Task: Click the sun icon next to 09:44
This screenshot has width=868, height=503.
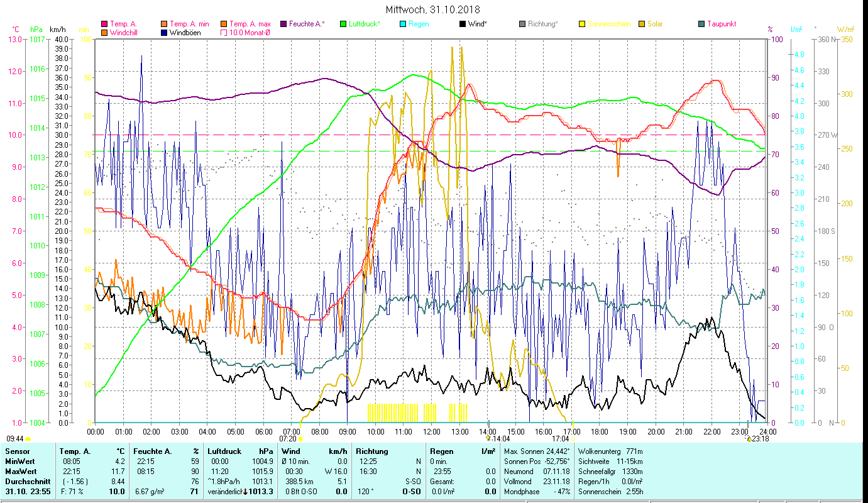Action: click(x=28, y=439)
